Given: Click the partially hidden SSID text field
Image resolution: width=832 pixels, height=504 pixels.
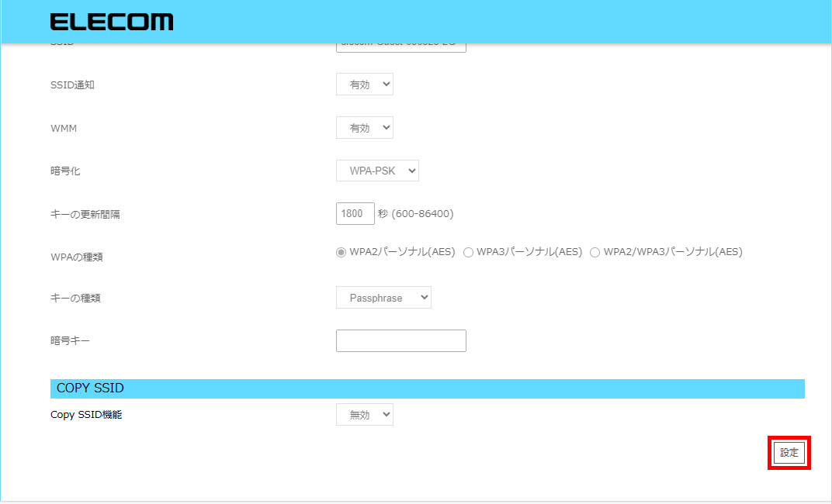Looking at the screenshot, I should click(x=401, y=48).
